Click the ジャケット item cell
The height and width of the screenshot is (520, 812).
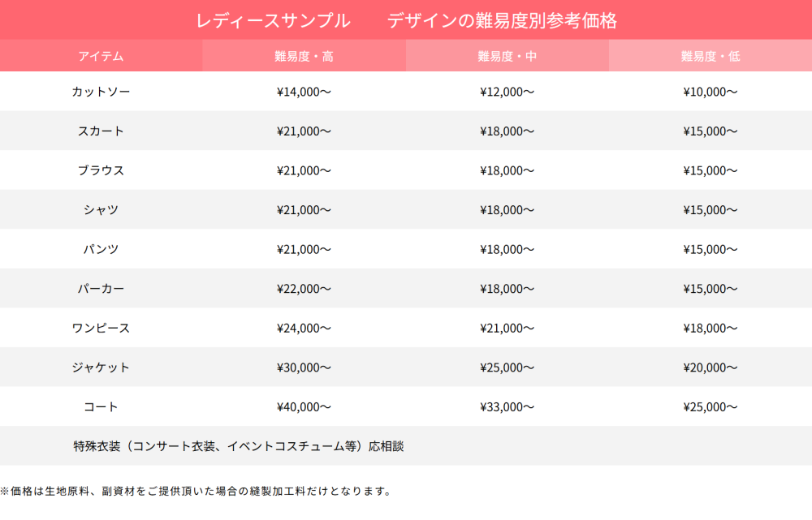click(101, 367)
